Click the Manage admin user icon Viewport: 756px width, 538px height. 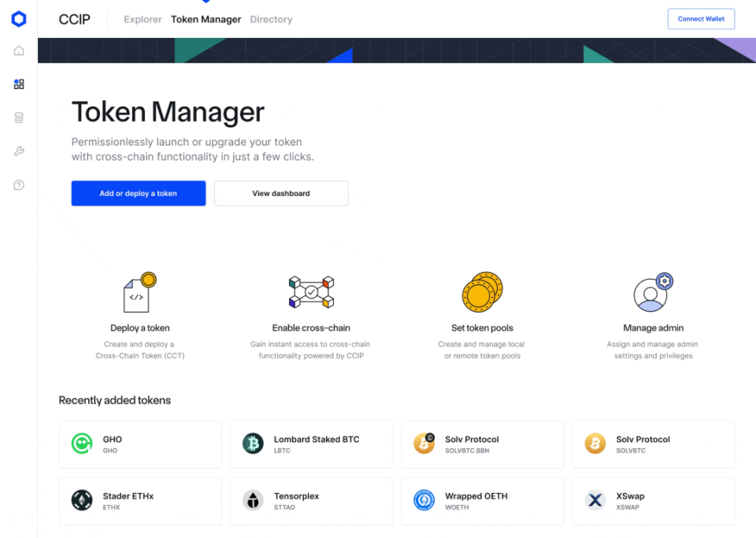tap(654, 292)
